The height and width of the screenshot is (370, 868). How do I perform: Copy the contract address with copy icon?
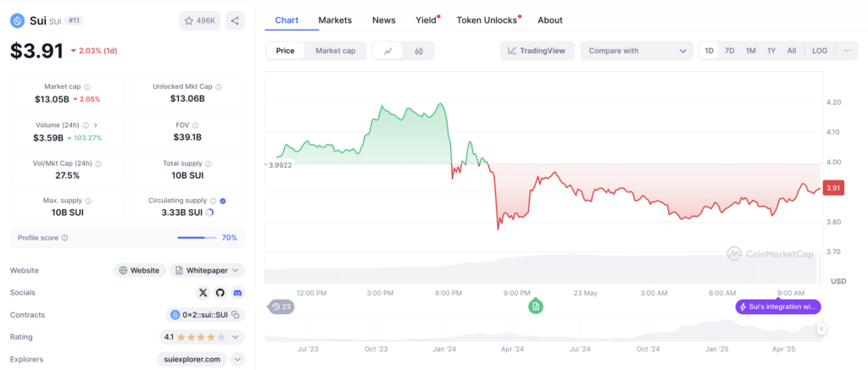236,315
